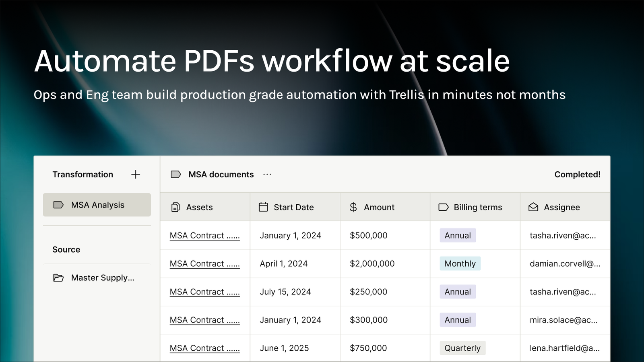Open the MSA Contract dated April 1, 2024
Image resolution: width=644 pixels, height=362 pixels.
205,263
